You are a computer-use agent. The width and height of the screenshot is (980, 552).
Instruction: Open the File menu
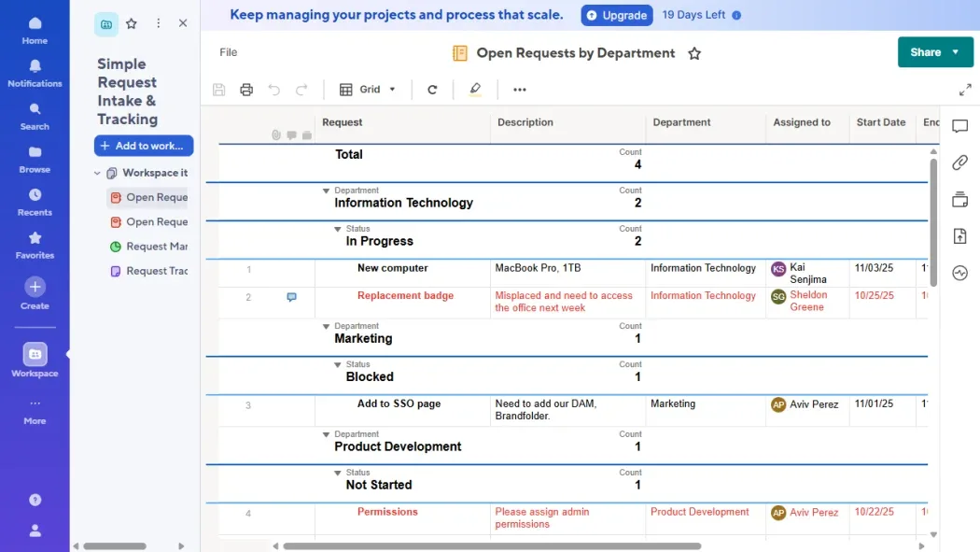pos(228,52)
